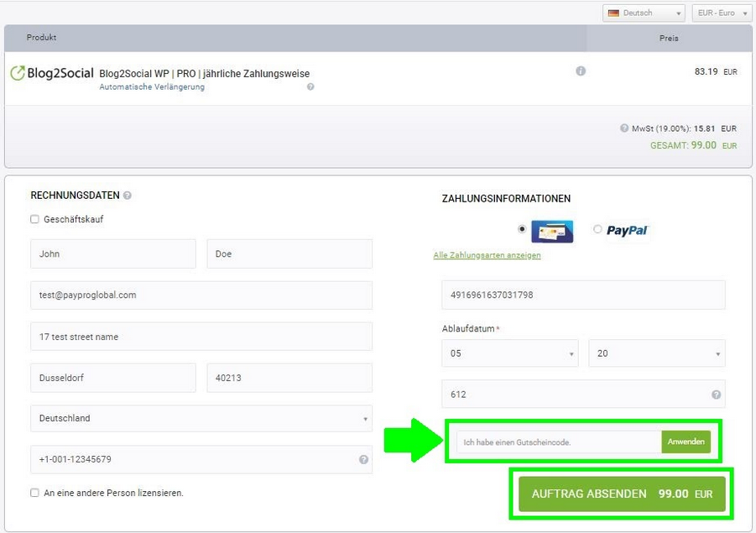Click the city field Dusseldorf
This screenshot has height=533, width=756.
[x=113, y=378]
